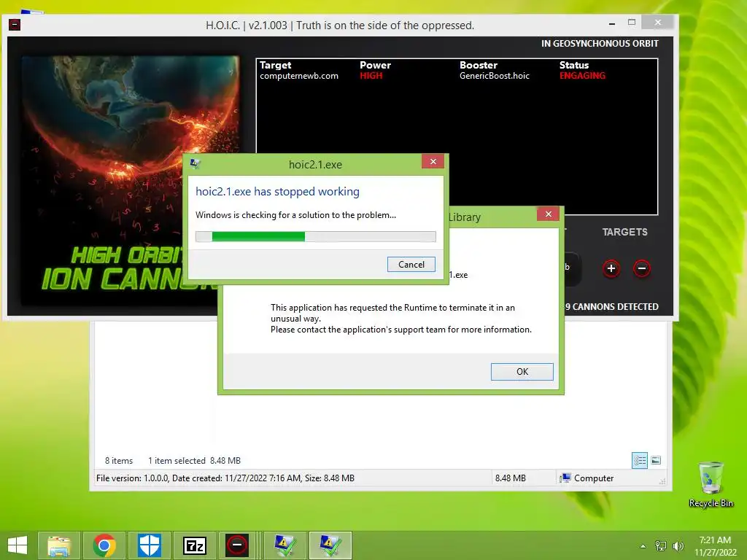Viewport: 747px width, 560px height.
Task: Click the Booster column header
Action: point(479,65)
